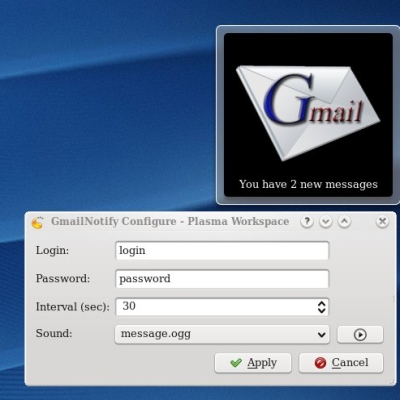Click the 'You have 2 new messages' text
Viewport: 400px width, 400px height.
308,184
